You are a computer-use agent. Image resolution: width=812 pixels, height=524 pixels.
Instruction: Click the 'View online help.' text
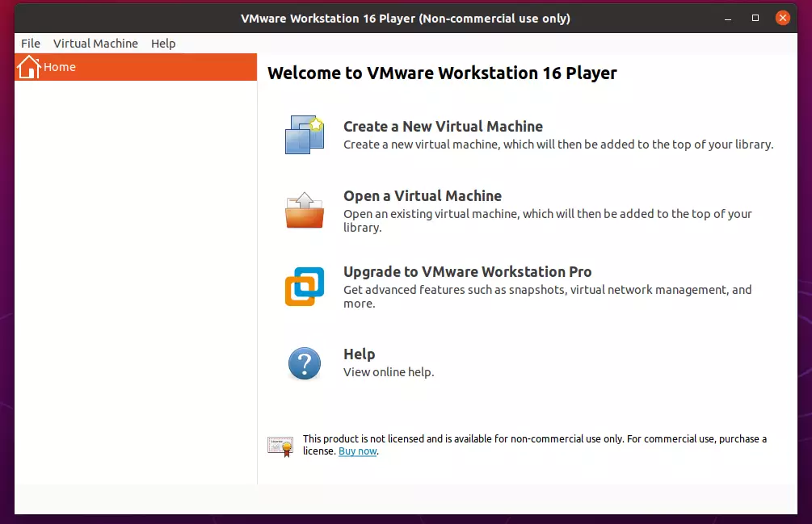tap(389, 372)
